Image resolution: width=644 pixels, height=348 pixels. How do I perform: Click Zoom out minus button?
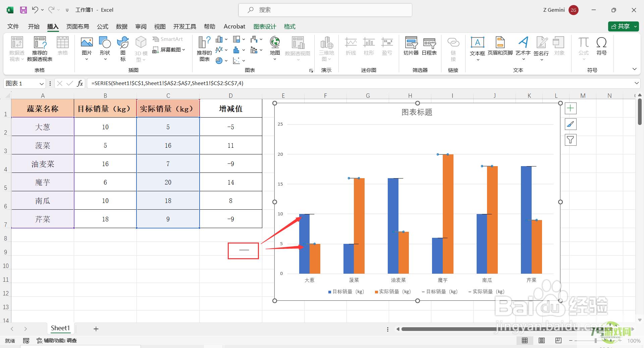coord(571,341)
